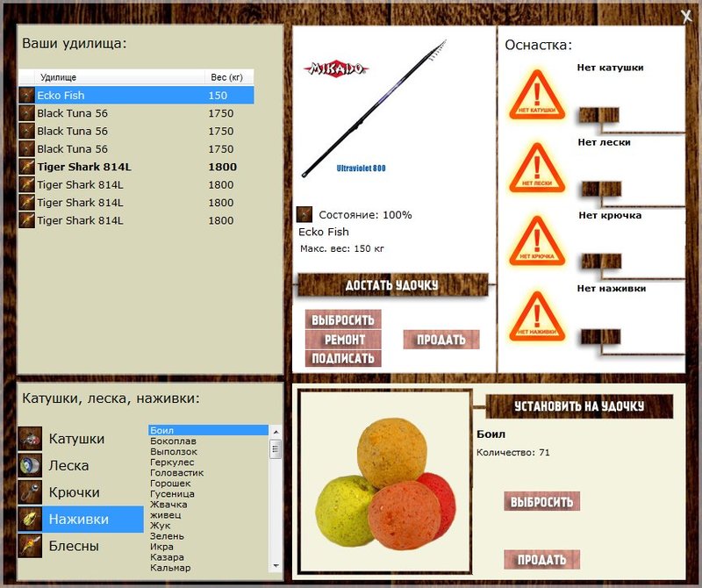Viewport: 702px width, 588px height.
Task: Click the Нет крючка warning triangle
Action: (x=537, y=242)
